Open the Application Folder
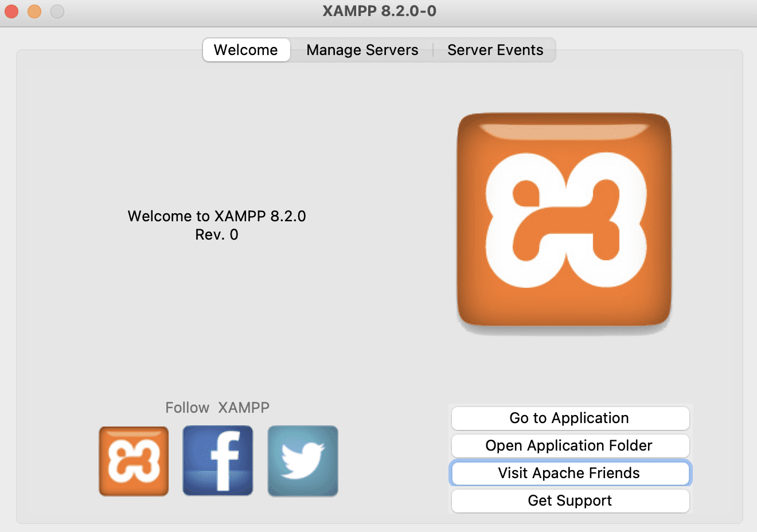This screenshot has height=532, width=757. pos(570,445)
